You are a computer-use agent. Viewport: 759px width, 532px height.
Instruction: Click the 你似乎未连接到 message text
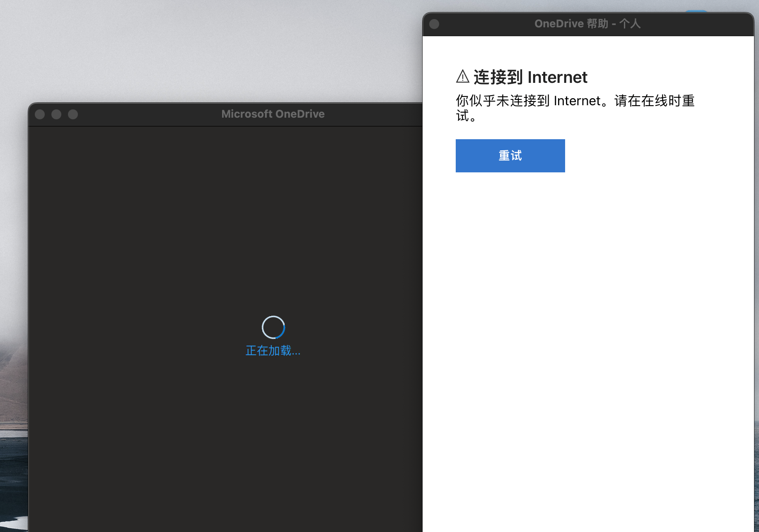point(503,101)
